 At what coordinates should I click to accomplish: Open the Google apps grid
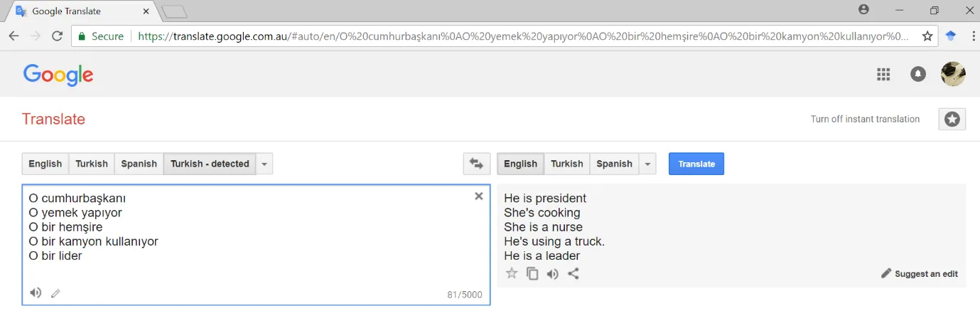[883, 74]
